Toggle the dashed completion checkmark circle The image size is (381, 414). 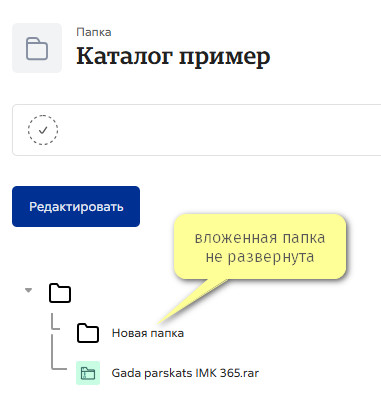43,130
